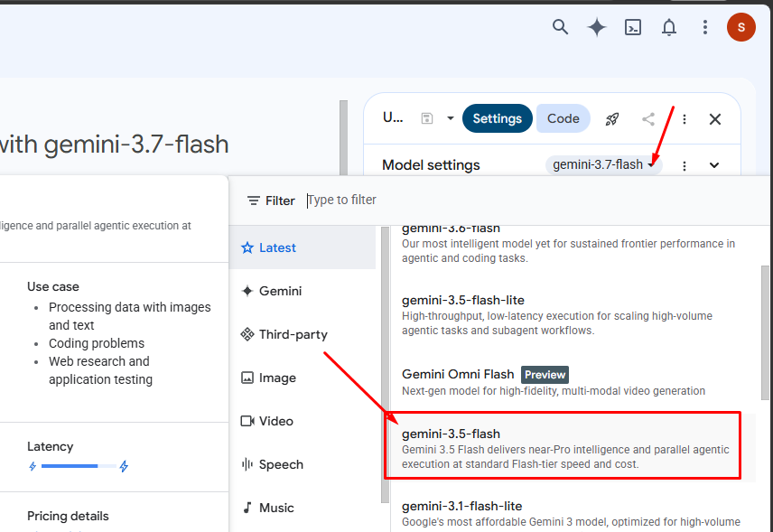Open the account avatar labeled S
773x532 pixels.
point(741,27)
